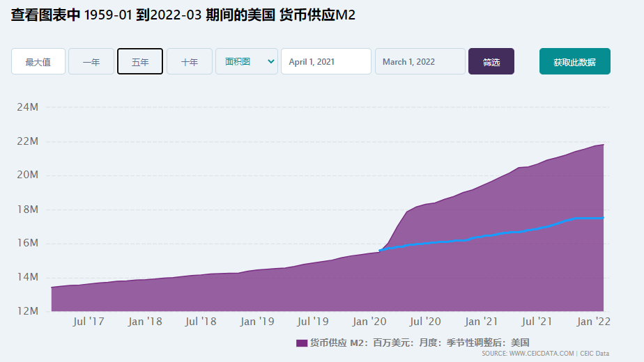Click the March 1, 2022 end date field
This screenshot has height=362, width=644.
coord(420,61)
